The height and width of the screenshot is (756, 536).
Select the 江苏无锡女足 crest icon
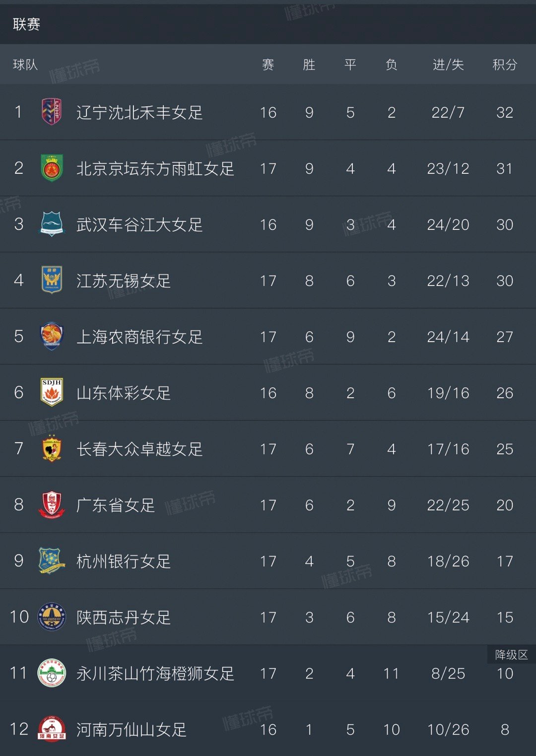tap(52, 280)
